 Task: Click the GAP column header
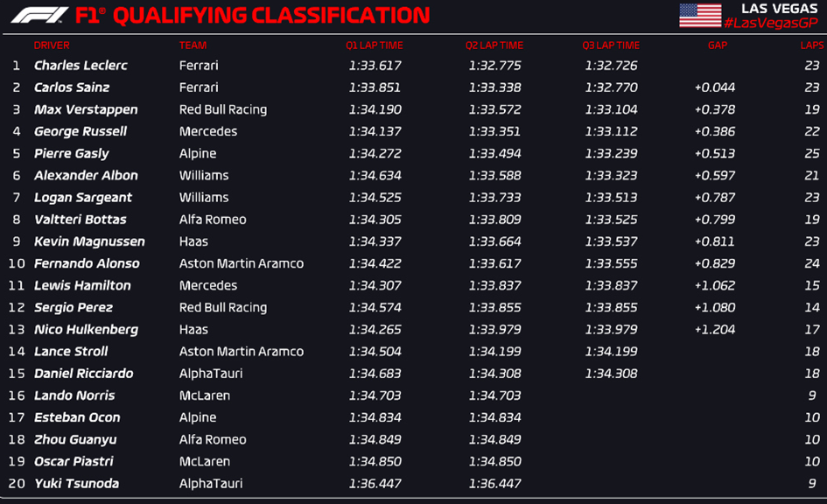point(718,45)
